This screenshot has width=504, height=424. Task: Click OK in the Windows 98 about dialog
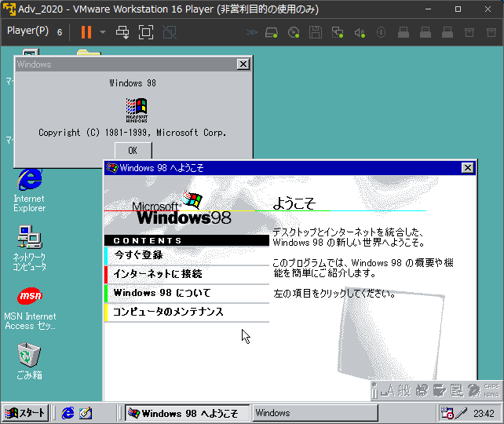[x=133, y=151]
